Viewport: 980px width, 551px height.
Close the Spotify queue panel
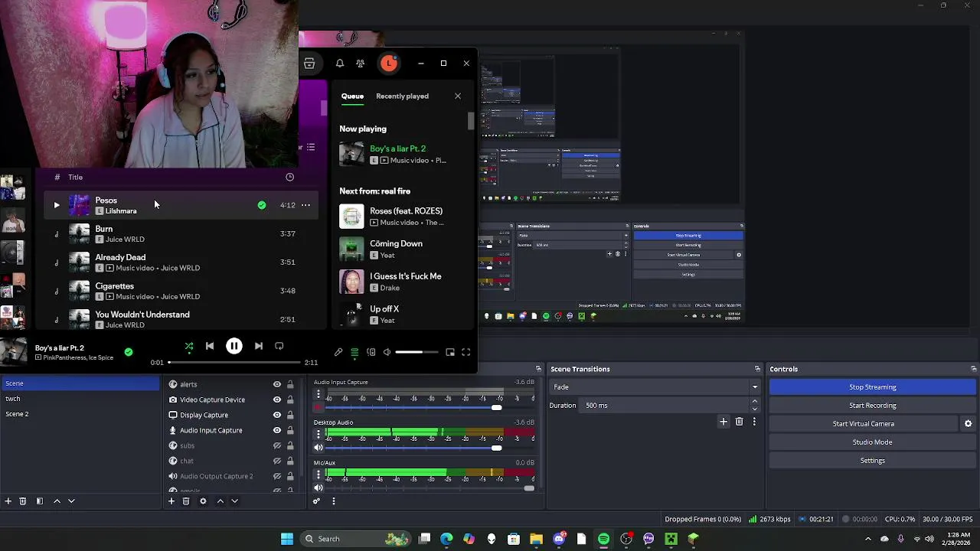click(458, 96)
